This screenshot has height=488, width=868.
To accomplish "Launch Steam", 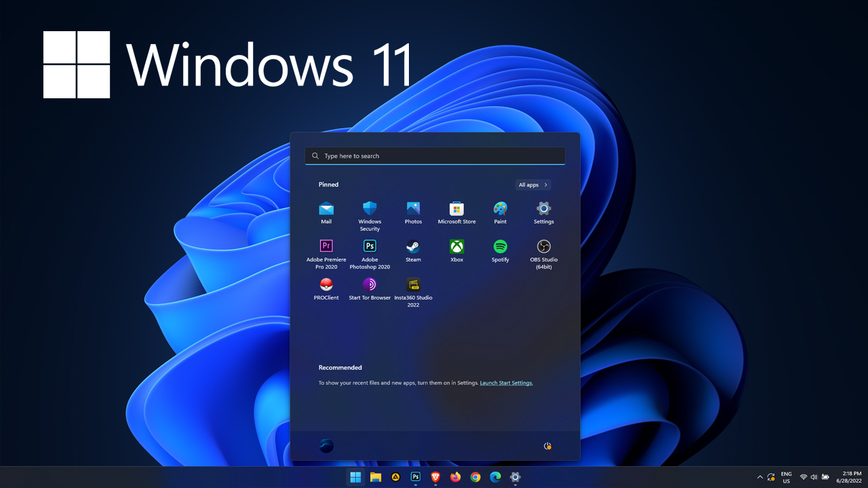I will [x=413, y=251].
